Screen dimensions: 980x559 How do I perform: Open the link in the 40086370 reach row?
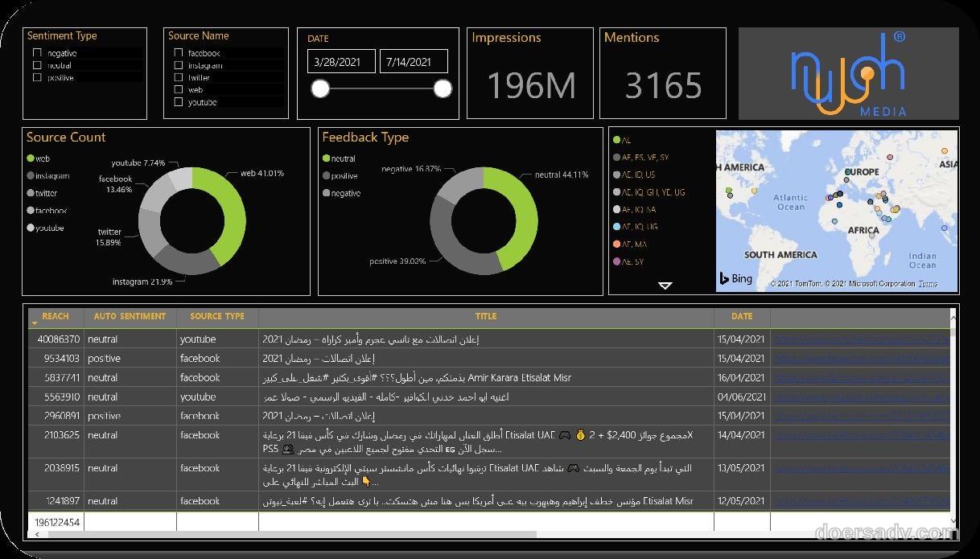[862, 339]
